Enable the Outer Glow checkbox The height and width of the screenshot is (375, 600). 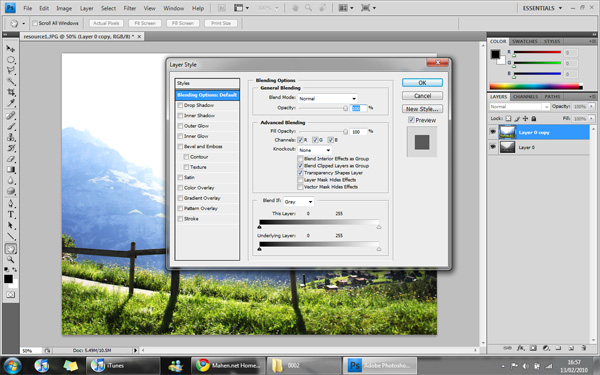180,126
